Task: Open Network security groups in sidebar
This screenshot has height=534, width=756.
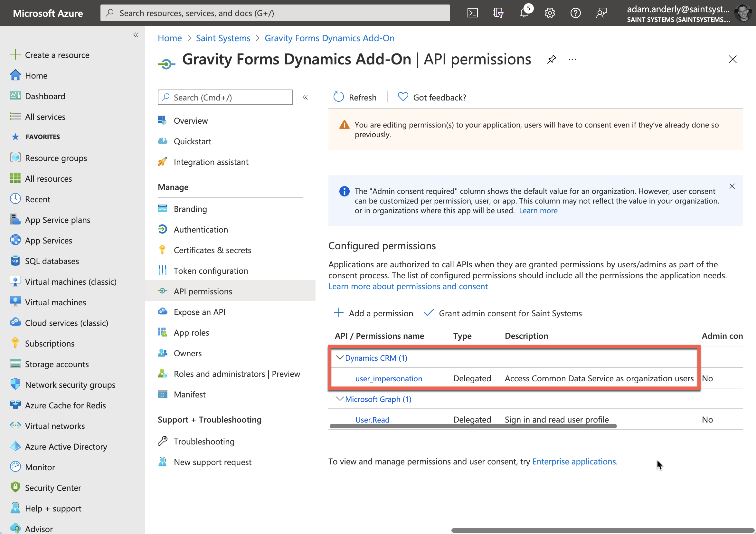Action: point(70,385)
